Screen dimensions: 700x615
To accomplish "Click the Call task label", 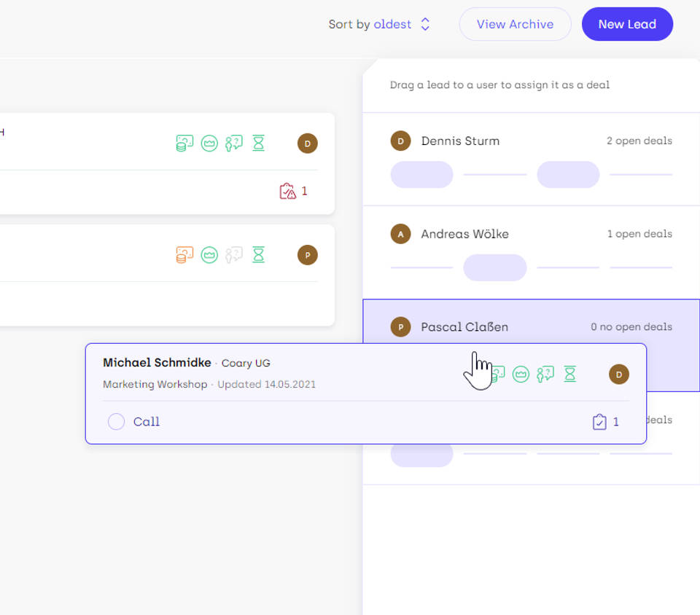I will (147, 422).
